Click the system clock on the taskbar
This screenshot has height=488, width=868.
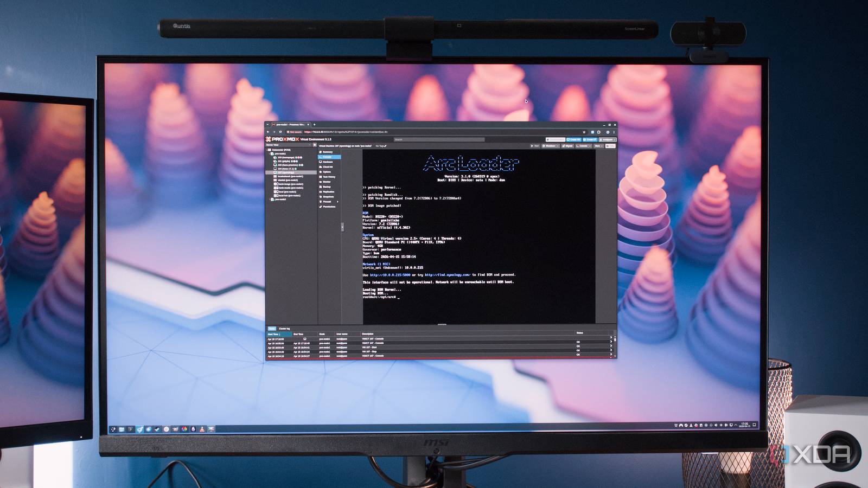[745, 425]
